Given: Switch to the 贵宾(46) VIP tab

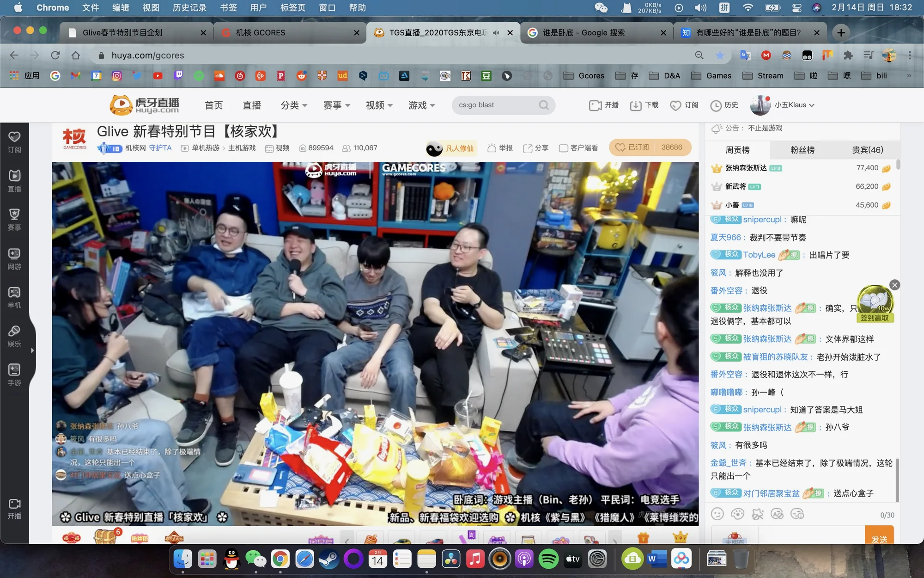Looking at the screenshot, I should click(868, 150).
